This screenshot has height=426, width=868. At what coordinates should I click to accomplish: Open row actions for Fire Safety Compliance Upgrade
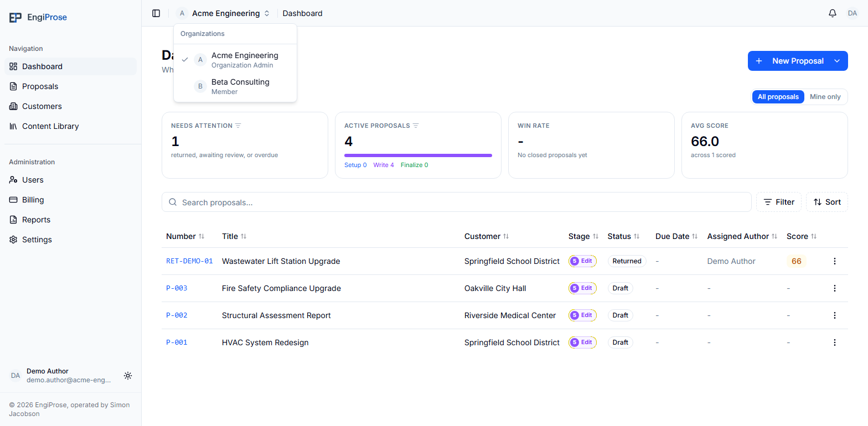pos(835,288)
